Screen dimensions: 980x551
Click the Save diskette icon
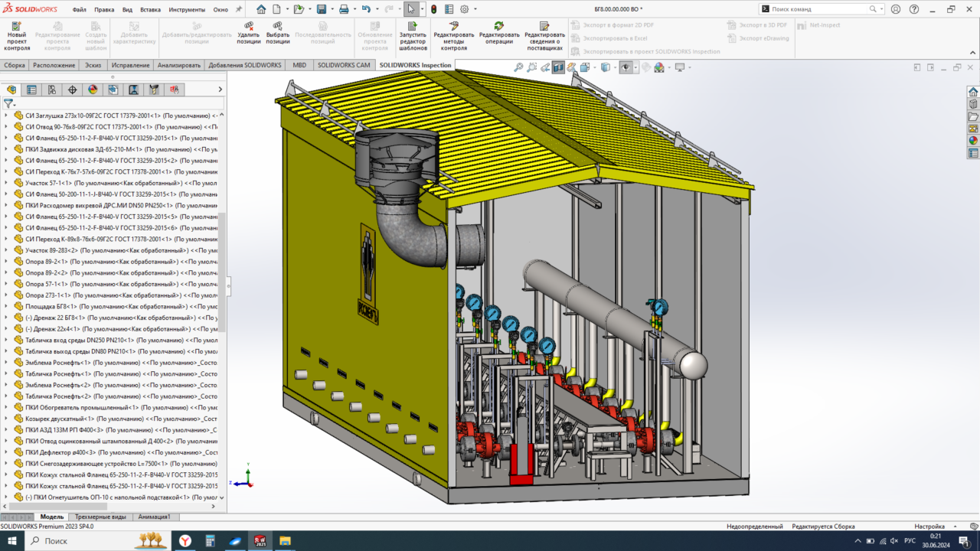[x=322, y=10]
